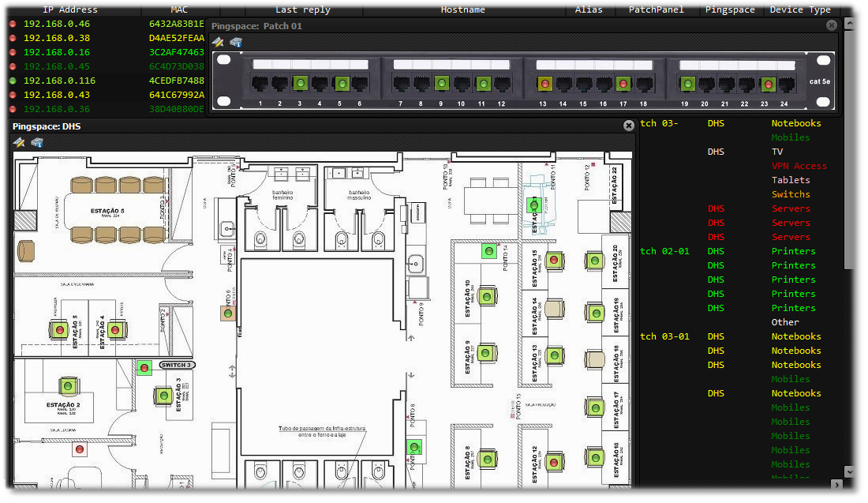Select the green device marker at Estação 16

(595, 458)
